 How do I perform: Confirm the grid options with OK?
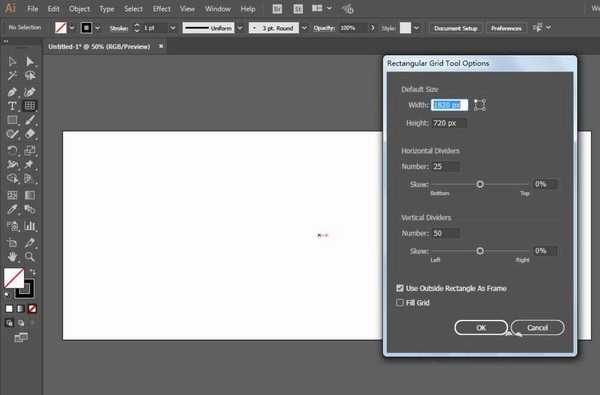pos(481,328)
